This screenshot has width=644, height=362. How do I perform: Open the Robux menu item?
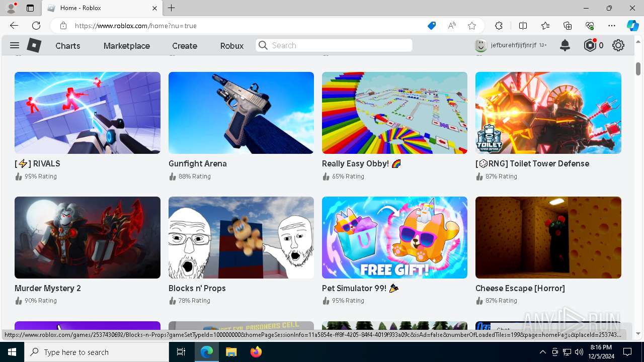[232, 46]
